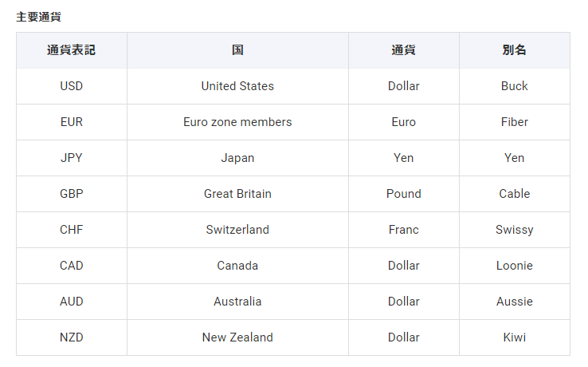
Task: Click the 別名 column header
Action: (x=515, y=50)
